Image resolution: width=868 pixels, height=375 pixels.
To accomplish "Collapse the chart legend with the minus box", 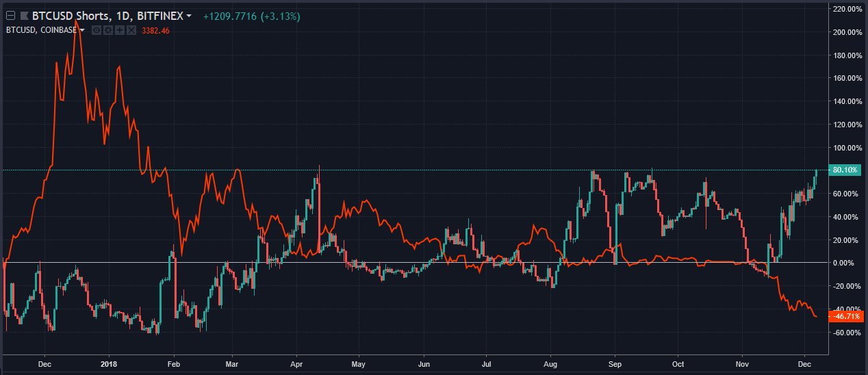I will pyautogui.click(x=10, y=16).
